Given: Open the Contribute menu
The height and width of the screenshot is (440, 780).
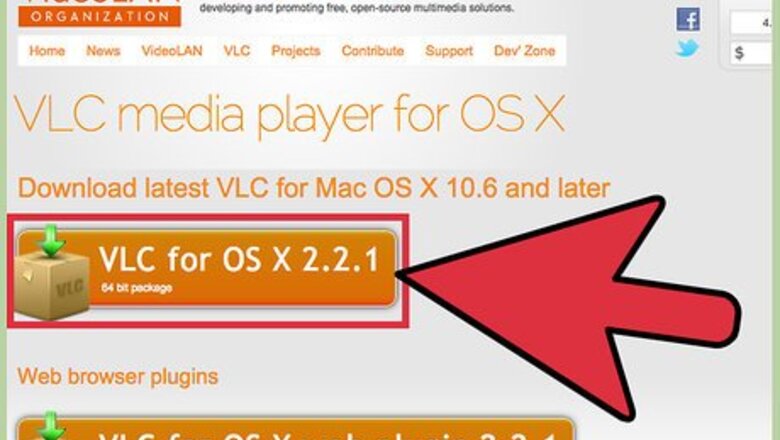Looking at the screenshot, I should (x=373, y=51).
